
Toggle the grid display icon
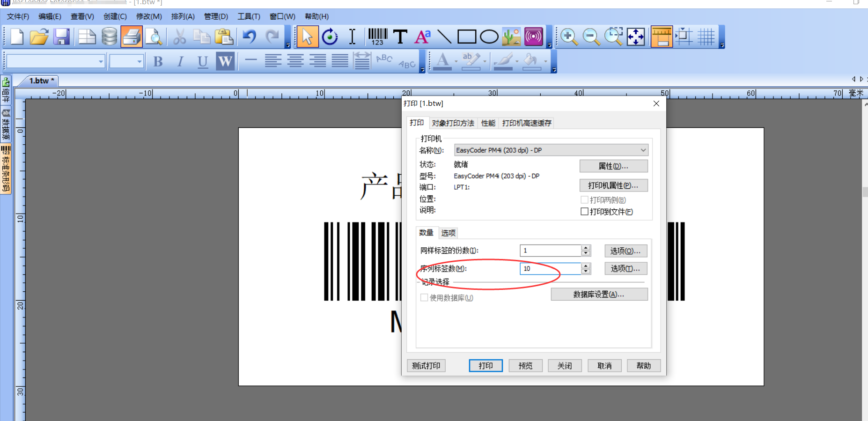(706, 37)
